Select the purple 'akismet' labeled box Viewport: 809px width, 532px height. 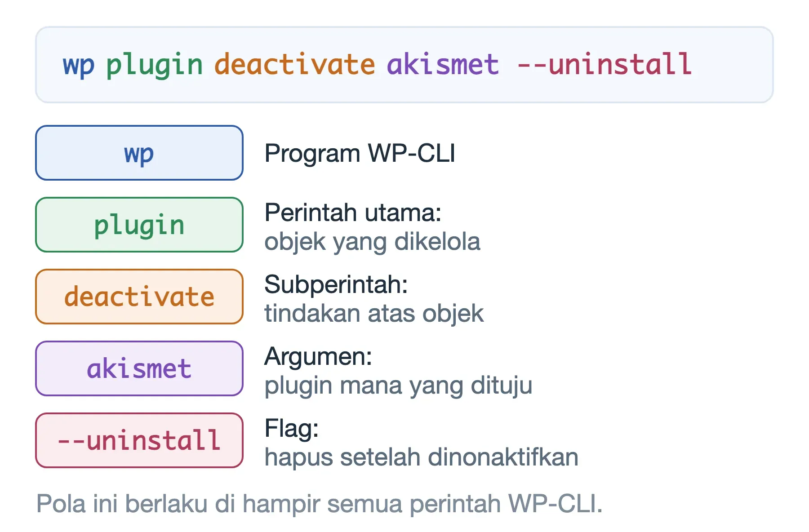point(139,368)
